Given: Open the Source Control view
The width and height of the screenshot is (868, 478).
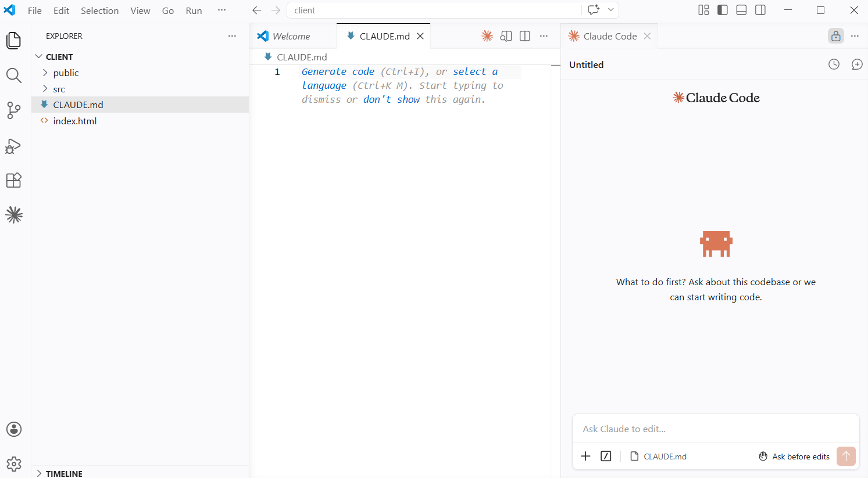Looking at the screenshot, I should tap(14, 110).
